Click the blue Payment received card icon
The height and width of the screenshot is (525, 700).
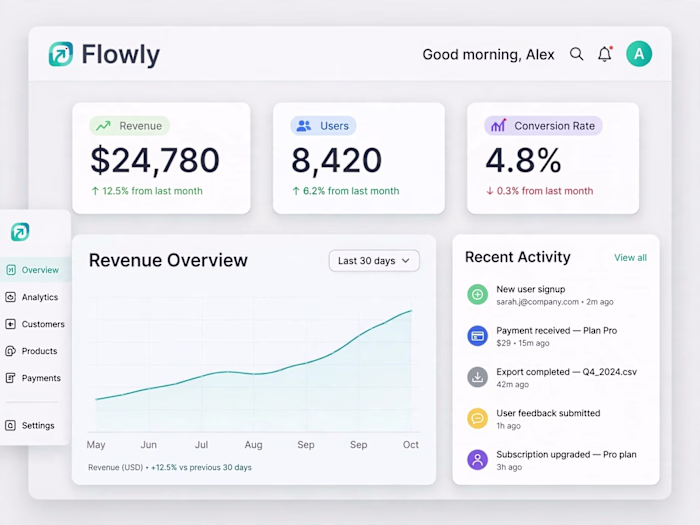pyautogui.click(x=477, y=336)
